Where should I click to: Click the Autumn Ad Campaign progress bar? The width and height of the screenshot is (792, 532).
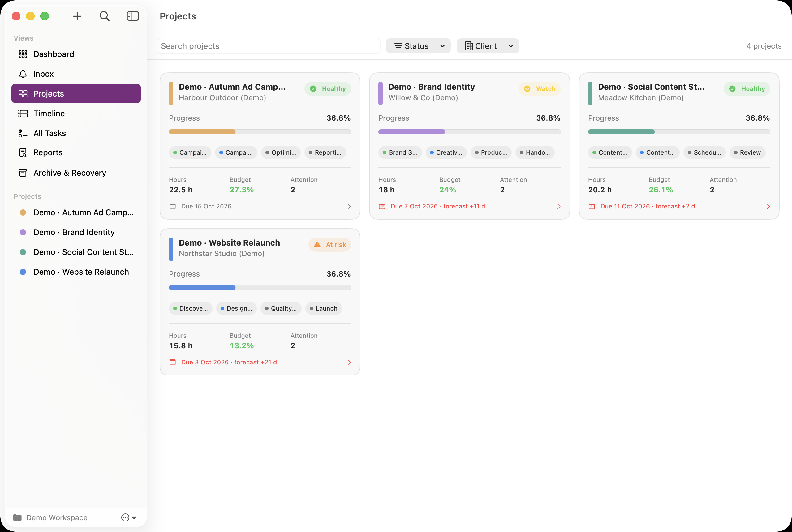[x=260, y=132]
